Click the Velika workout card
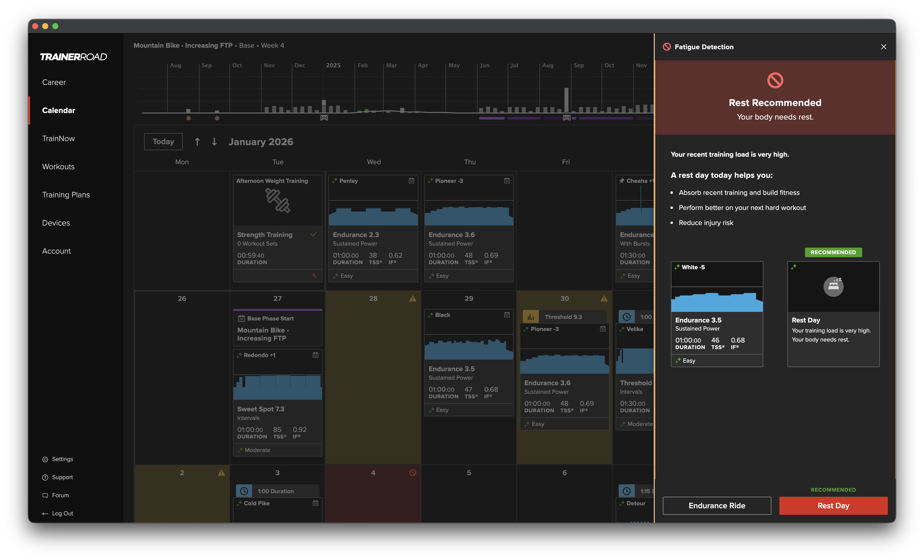The image size is (924, 560). click(x=635, y=377)
